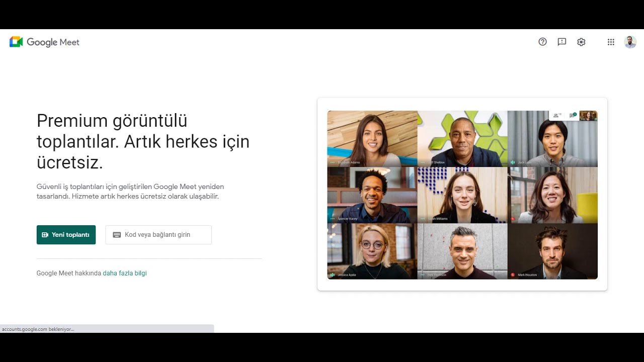The width and height of the screenshot is (644, 362).
Task: Select Elizabeth Adams' video tile
Action: tap(372, 139)
